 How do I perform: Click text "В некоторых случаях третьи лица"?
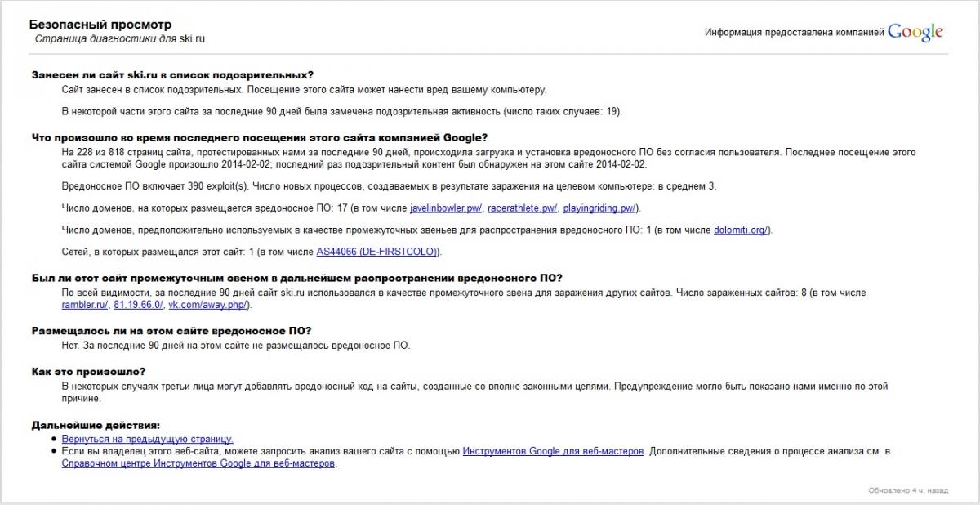[475, 392]
